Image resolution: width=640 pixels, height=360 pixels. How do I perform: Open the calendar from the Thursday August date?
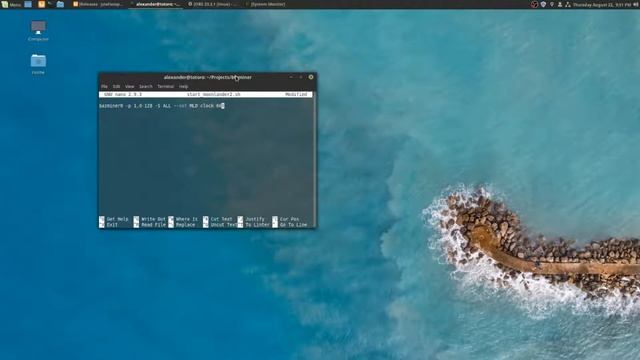coord(602,4)
